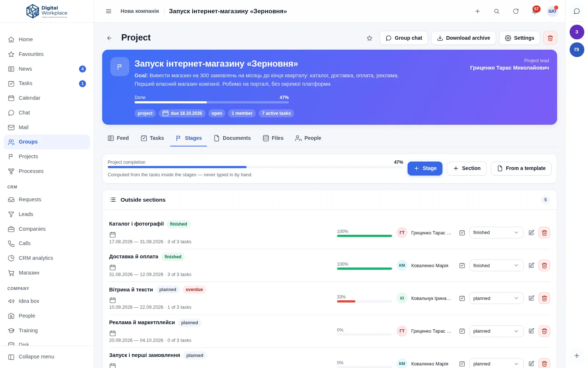Open status dropdown for Каталог і фотографії
The height and width of the screenshot is (368, 588).
[496, 233]
